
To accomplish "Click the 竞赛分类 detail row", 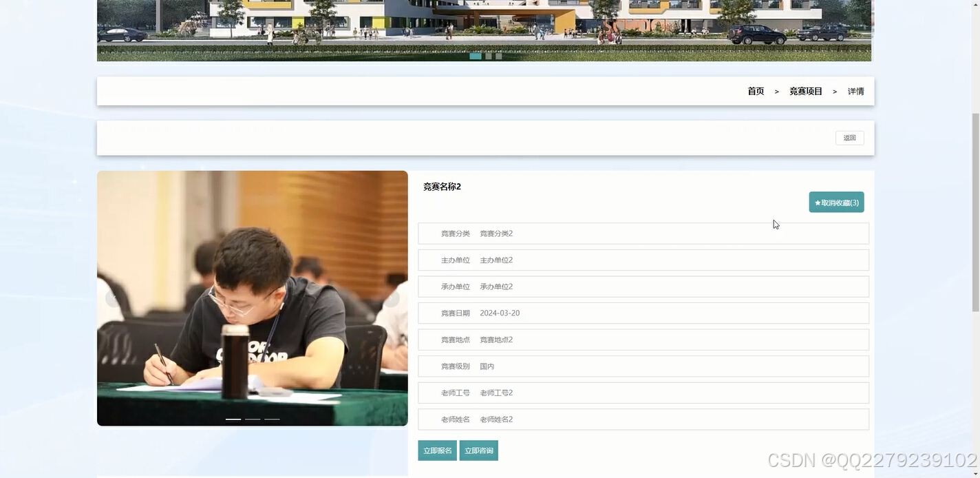I will point(643,233).
